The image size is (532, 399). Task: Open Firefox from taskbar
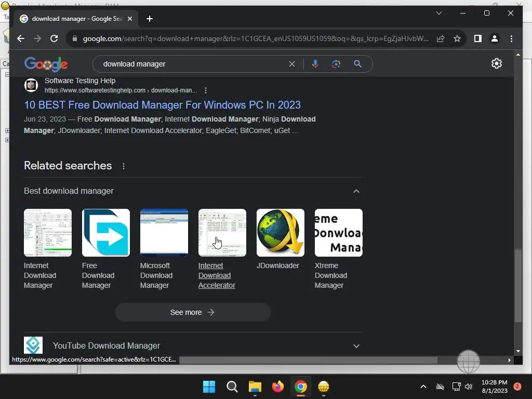[x=278, y=387]
